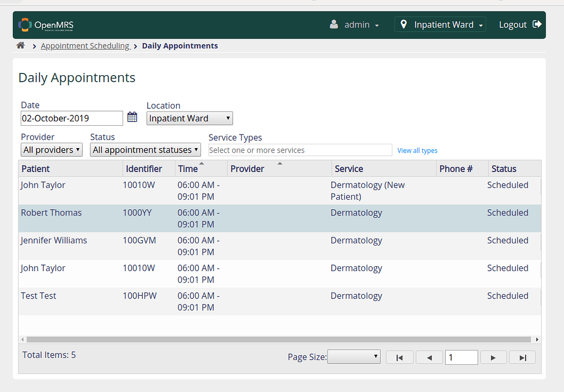Open the Appointment Scheduling breadcrumb page

[85, 46]
